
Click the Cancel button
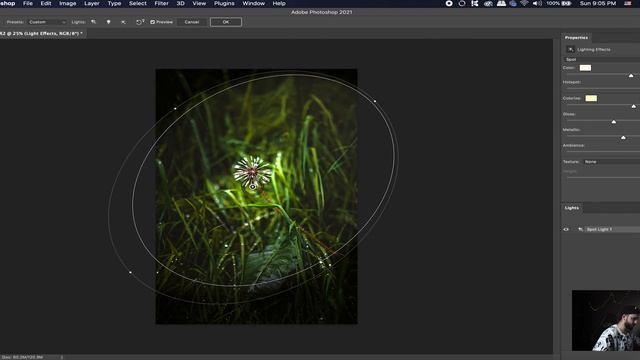pyautogui.click(x=191, y=22)
